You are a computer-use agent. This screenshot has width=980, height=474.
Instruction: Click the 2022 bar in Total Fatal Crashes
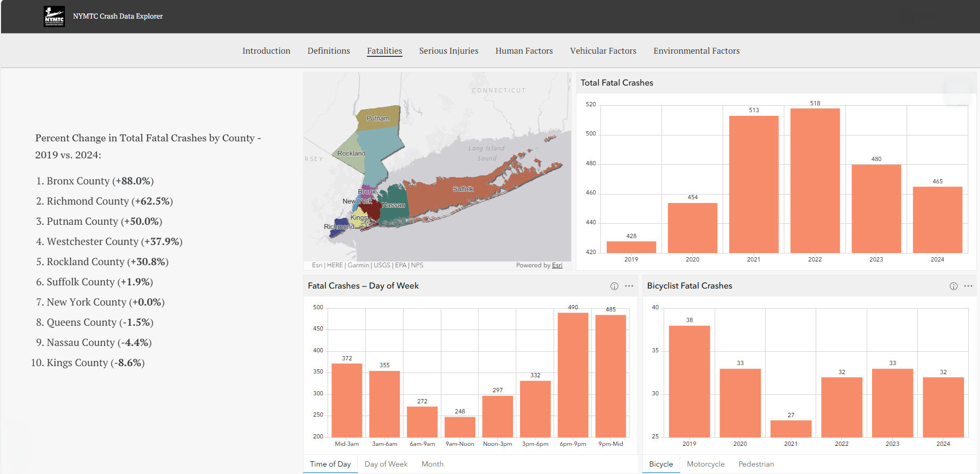[815, 180]
